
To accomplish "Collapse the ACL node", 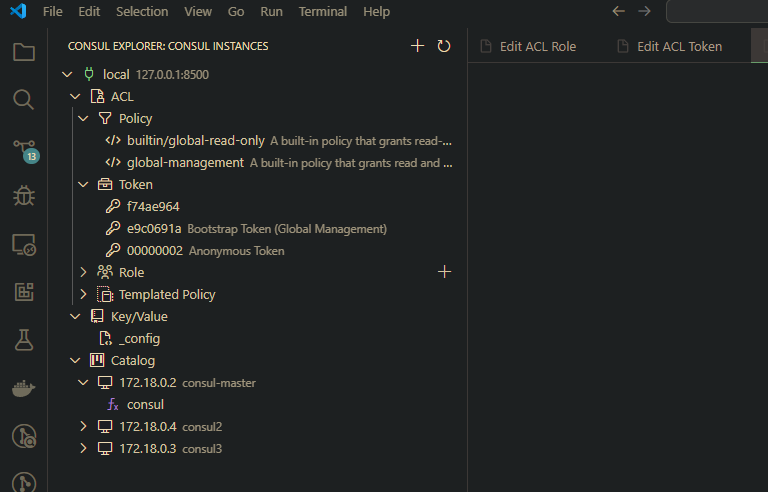I will click(75, 97).
